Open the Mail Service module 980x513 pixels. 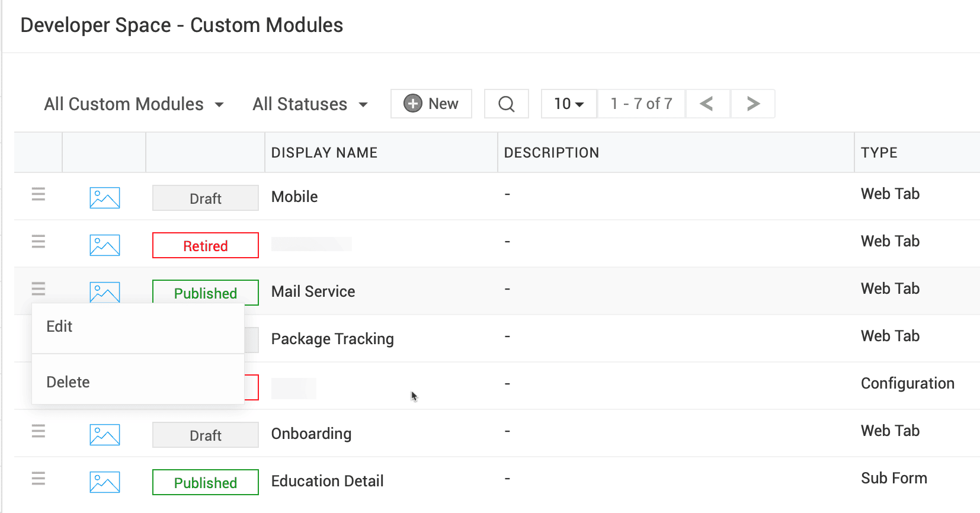[x=313, y=291]
